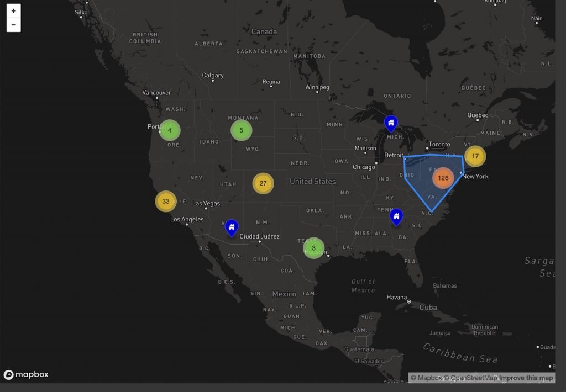Select the New York label
Image resolution: width=566 pixels, height=392 pixels.
pos(475,176)
